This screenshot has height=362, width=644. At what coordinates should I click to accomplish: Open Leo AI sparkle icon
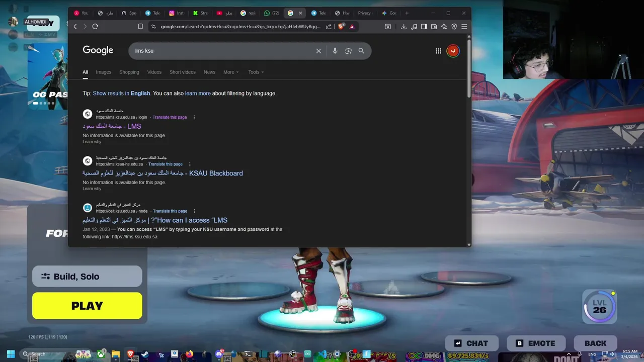click(x=444, y=27)
